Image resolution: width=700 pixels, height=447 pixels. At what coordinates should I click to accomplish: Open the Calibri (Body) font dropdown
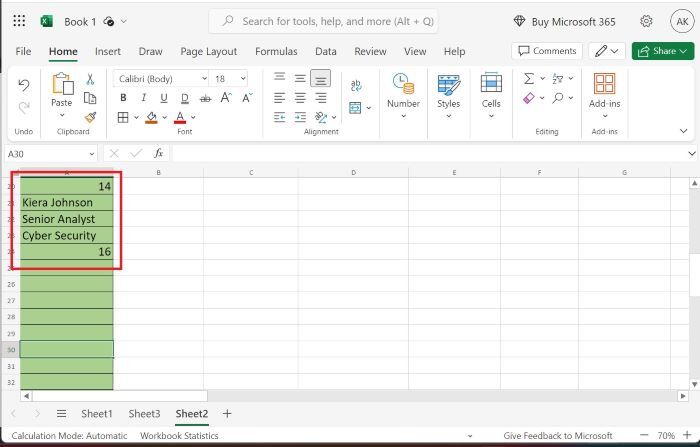204,79
